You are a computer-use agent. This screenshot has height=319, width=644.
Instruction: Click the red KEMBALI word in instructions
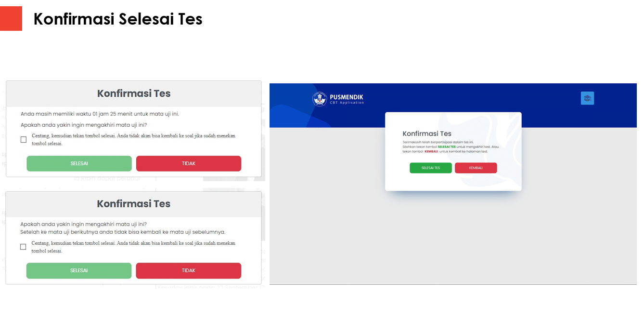tap(431, 151)
